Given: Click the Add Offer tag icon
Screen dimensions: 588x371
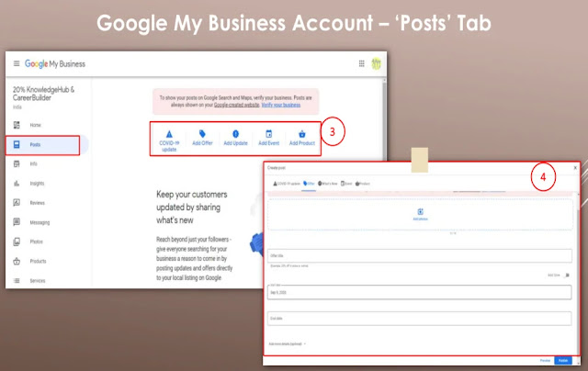Looking at the screenshot, I should tap(202, 134).
